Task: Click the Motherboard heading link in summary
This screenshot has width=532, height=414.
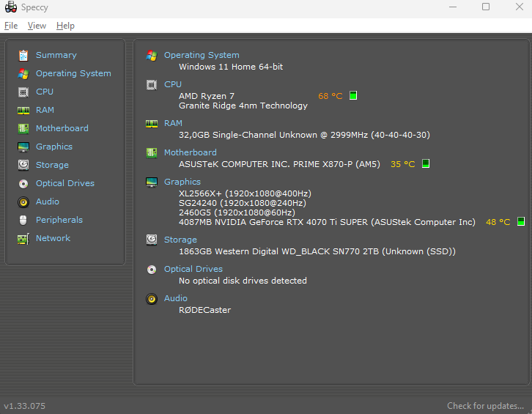Action: point(191,152)
